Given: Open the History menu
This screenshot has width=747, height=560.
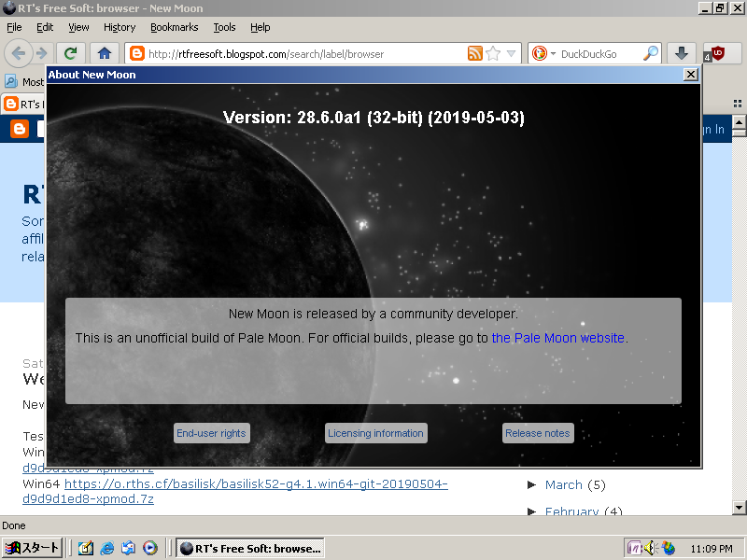Looking at the screenshot, I should (120, 27).
